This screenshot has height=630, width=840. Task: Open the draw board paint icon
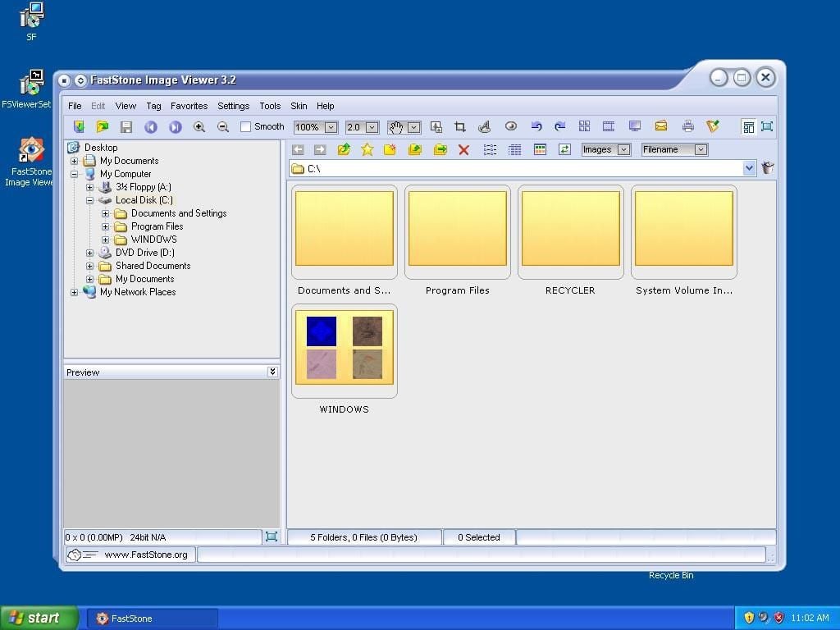tap(484, 126)
